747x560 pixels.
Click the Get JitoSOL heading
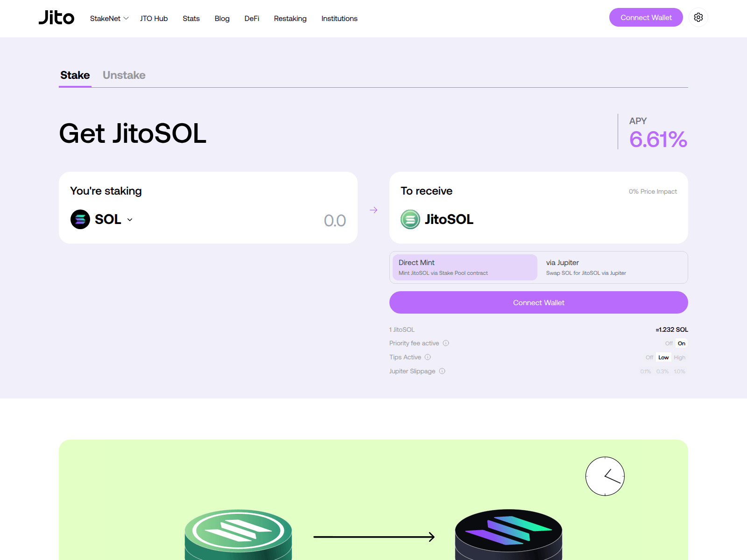coord(133,133)
